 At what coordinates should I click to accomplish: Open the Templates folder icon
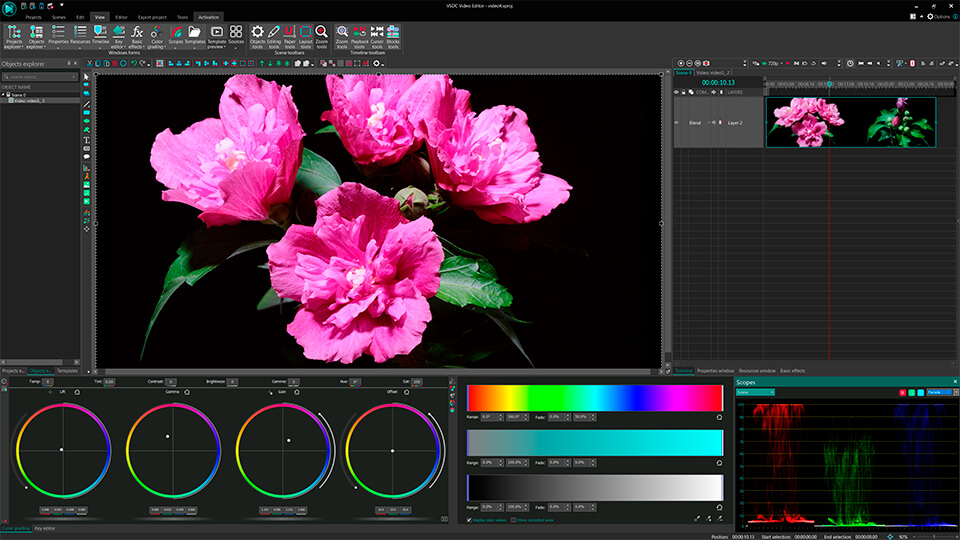click(x=195, y=36)
